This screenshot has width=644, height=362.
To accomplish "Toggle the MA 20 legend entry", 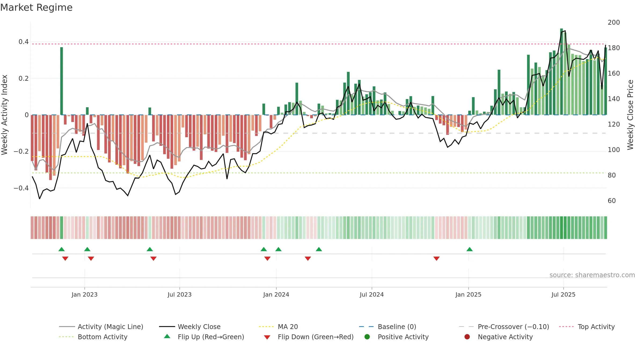I will (x=278, y=327).
